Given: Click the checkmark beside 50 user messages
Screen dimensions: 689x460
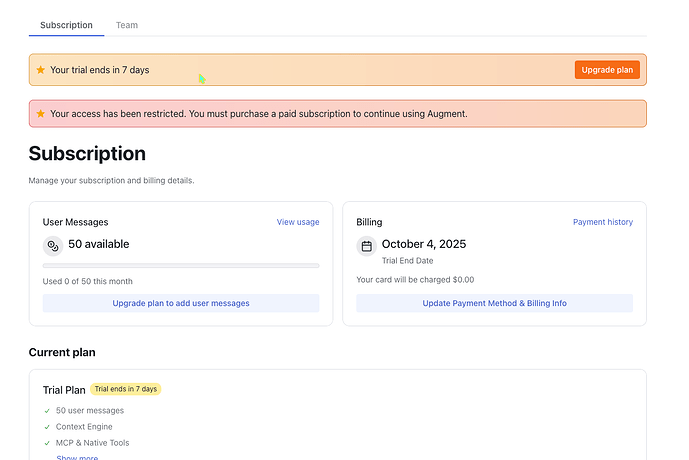Looking at the screenshot, I should point(47,411).
